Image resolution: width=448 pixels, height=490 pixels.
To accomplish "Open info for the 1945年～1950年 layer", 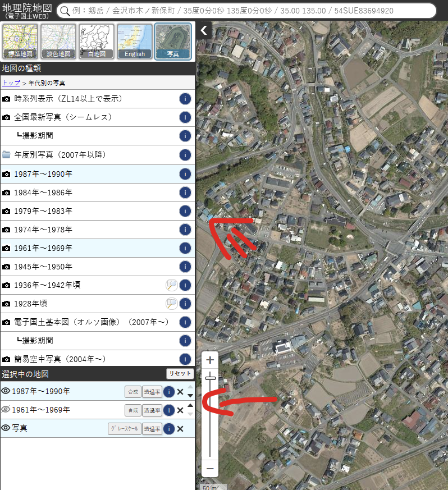I will (x=185, y=267).
